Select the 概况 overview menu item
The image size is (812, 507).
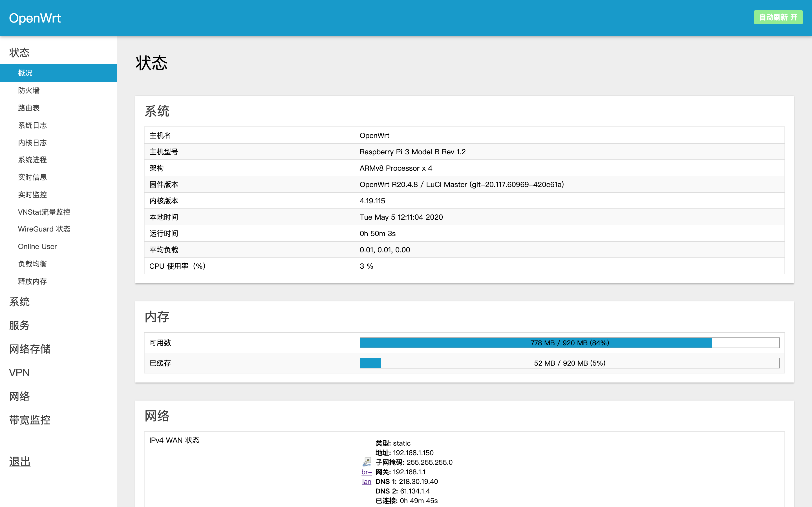click(25, 73)
